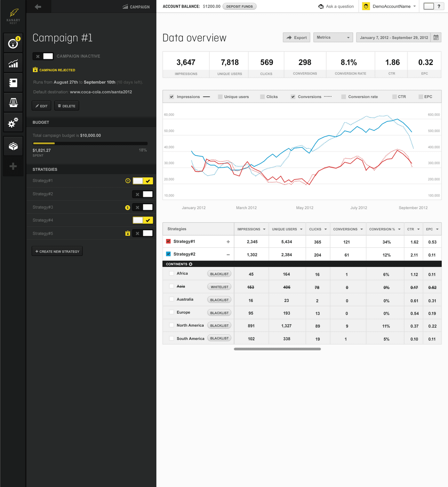Click plus icon on Strategy#1 table row
The width and height of the screenshot is (448, 487).
pos(228,242)
